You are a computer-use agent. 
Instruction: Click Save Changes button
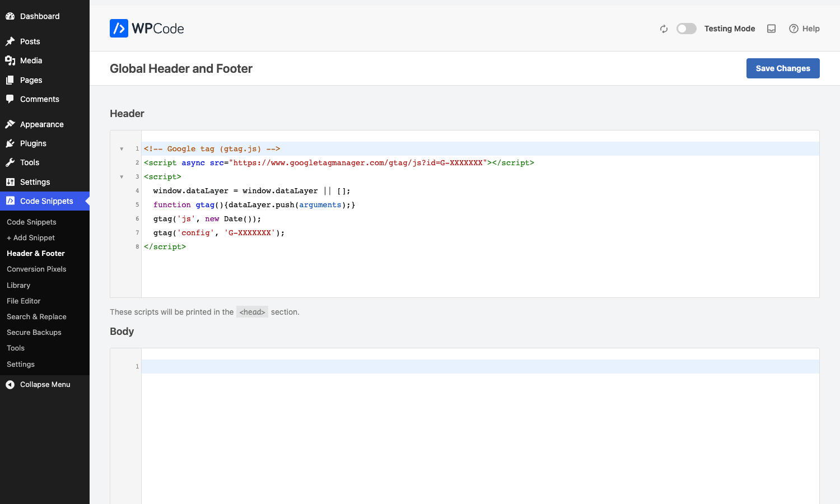tap(783, 68)
